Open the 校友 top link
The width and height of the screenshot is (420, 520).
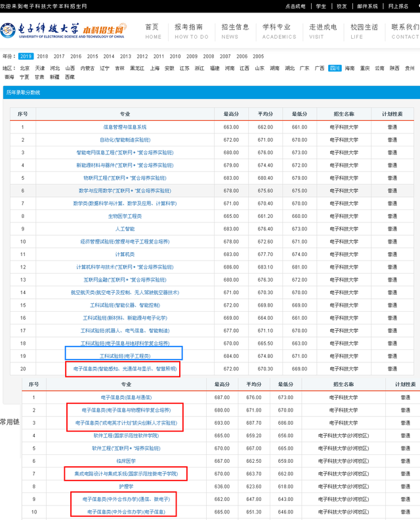[x=341, y=7]
